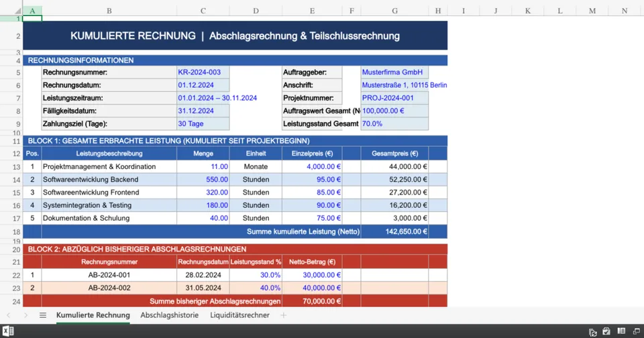
Task: Select the Menge value 550.00
Action: 203,180
